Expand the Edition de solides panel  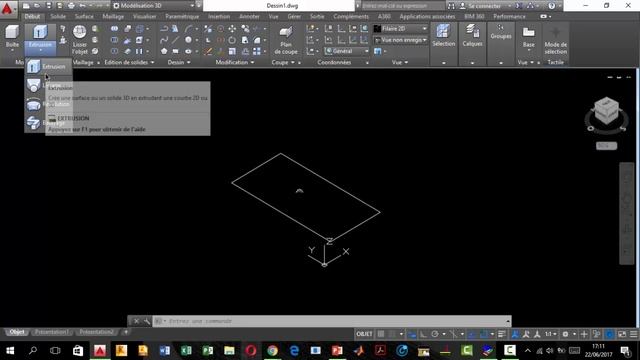129,62
